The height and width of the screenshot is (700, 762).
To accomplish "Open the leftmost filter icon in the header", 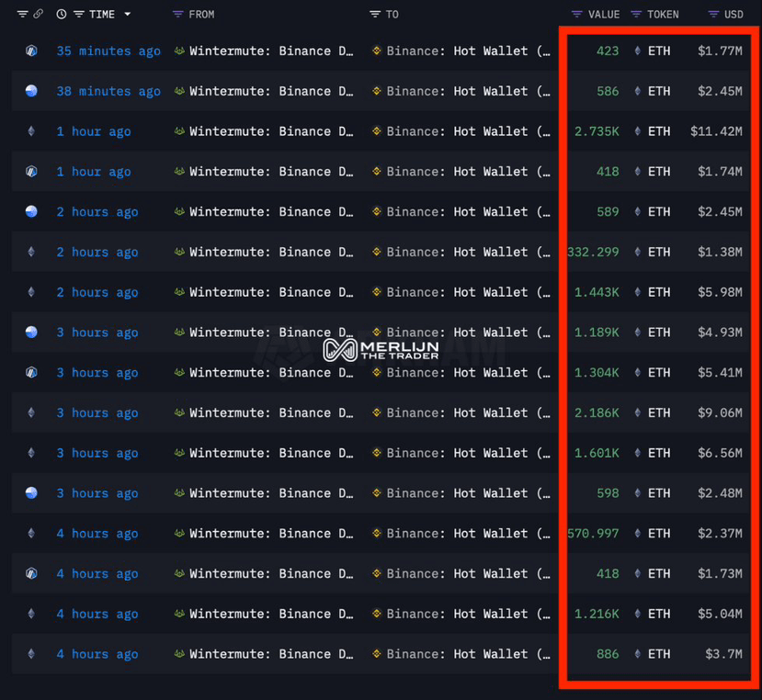I will coord(22,14).
